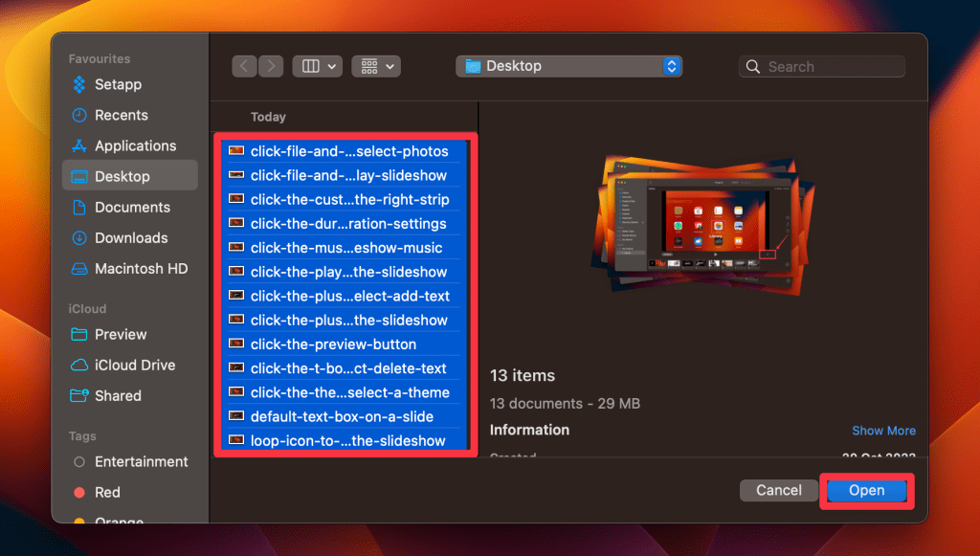
Task: Click the Desktop pop-up stepper arrows
Action: point(671,66)
